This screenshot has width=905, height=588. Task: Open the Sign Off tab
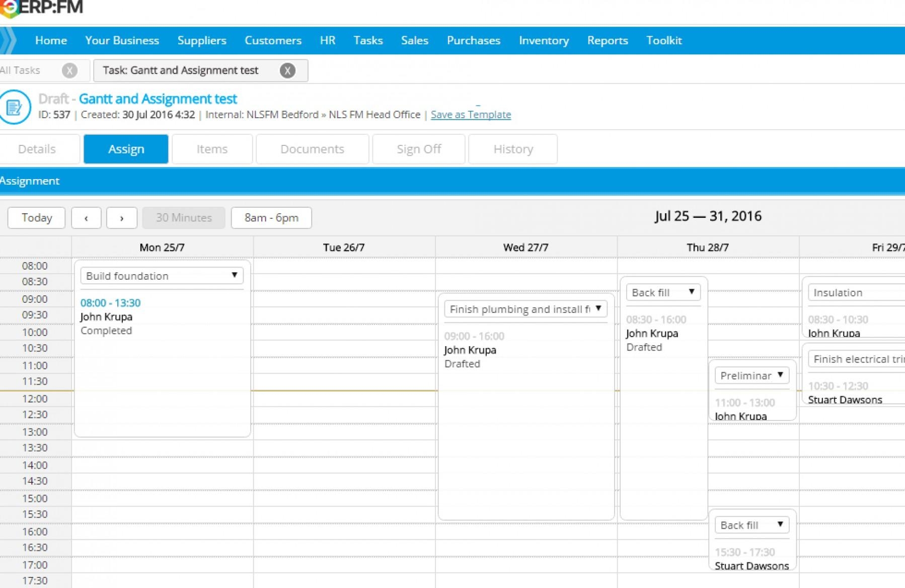[x=419, y=149]
